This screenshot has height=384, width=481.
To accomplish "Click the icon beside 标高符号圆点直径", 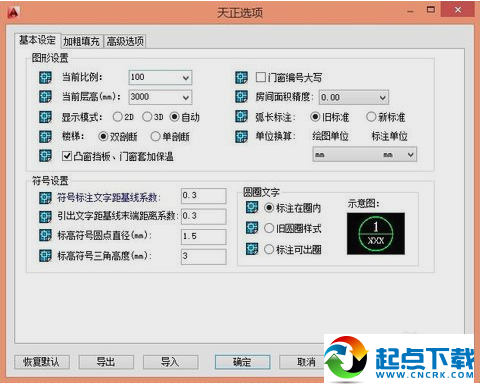I will coord(45,235).
